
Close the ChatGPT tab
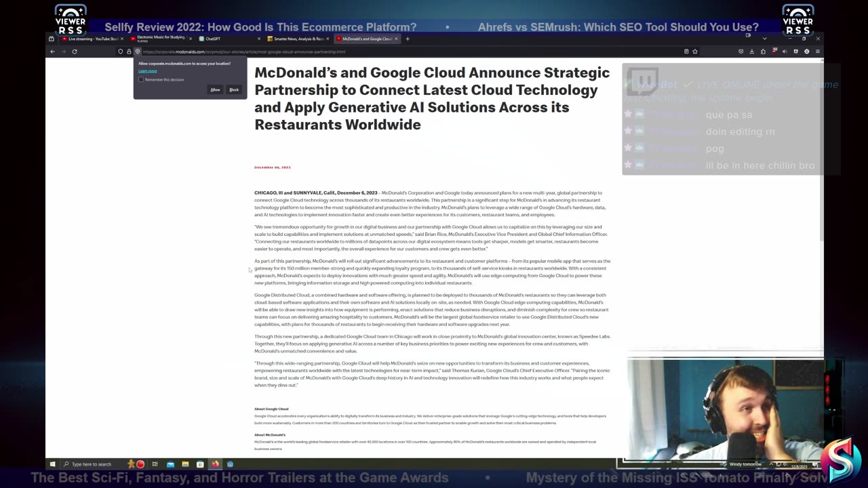click(x=258, y=39)
